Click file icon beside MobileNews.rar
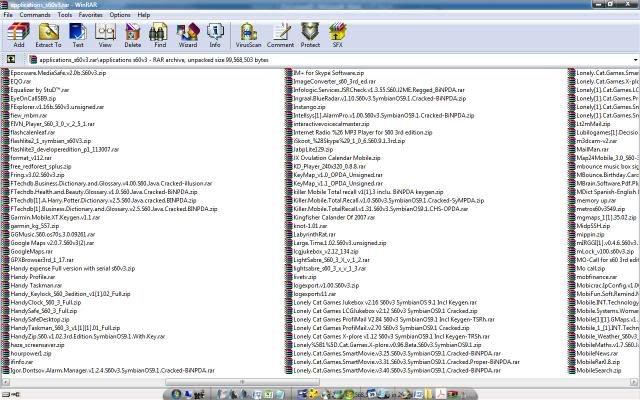Image resolution: width=640 pixels, height=400 pixels. click(572, 353)
